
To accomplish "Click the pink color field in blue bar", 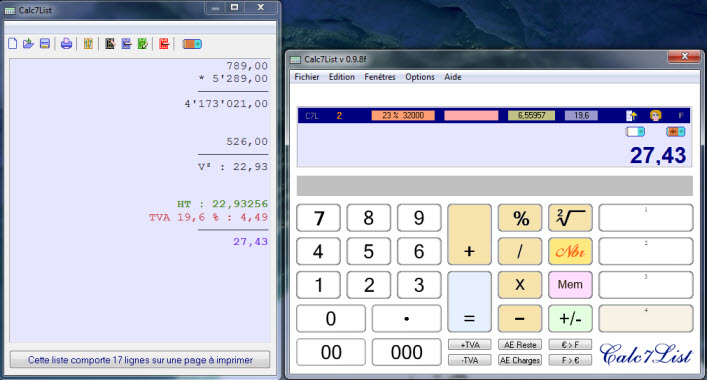I will point(471,115).
